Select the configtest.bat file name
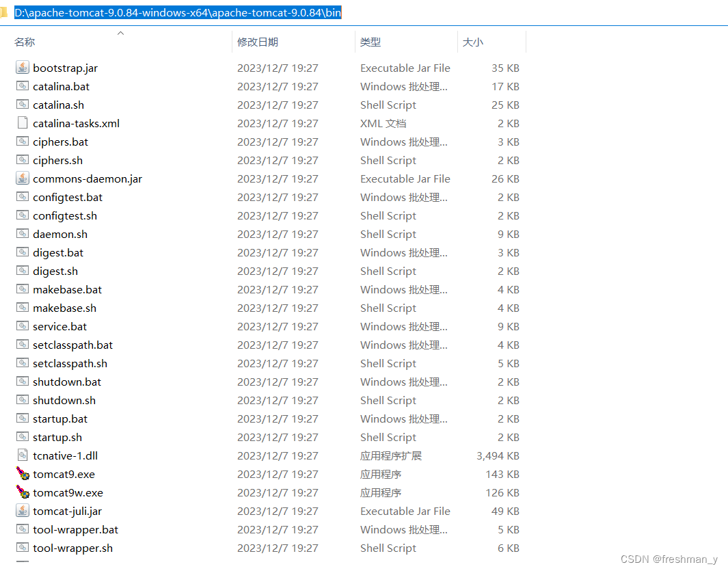The width and height of the screenshot is (728, 571). click(67, 198)
